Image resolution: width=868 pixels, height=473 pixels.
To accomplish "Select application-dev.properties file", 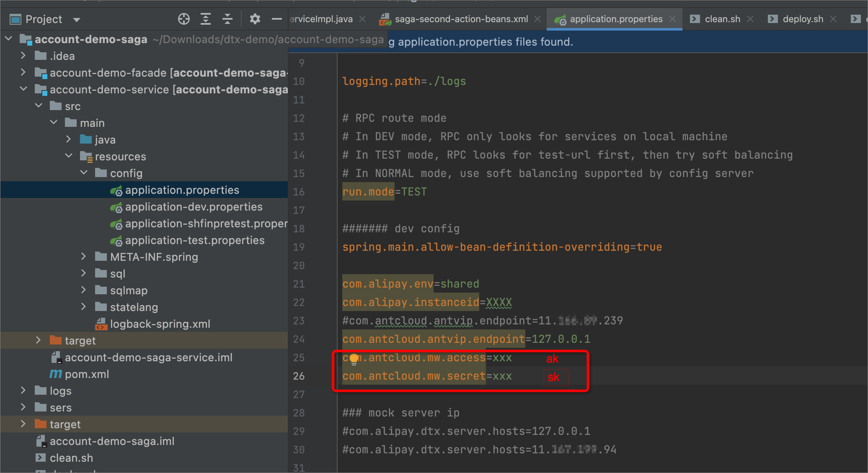I will point(144,206).
